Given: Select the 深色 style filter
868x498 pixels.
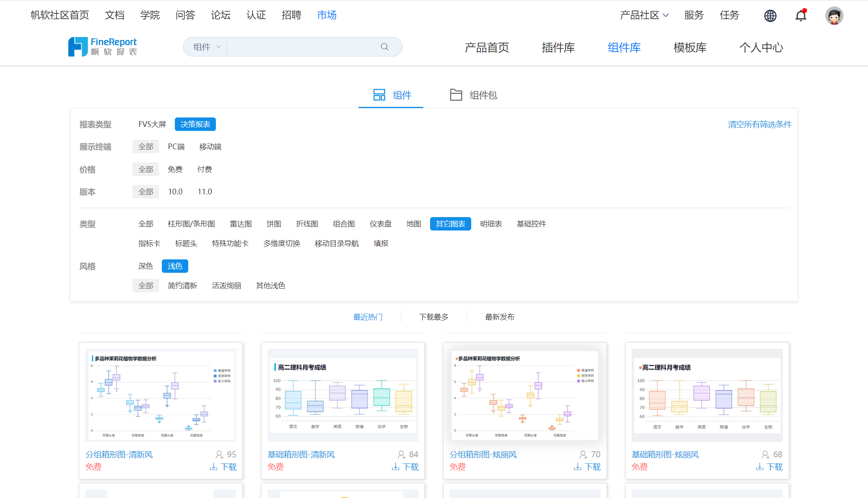Looking at the screenshot, I should point(146,266).
